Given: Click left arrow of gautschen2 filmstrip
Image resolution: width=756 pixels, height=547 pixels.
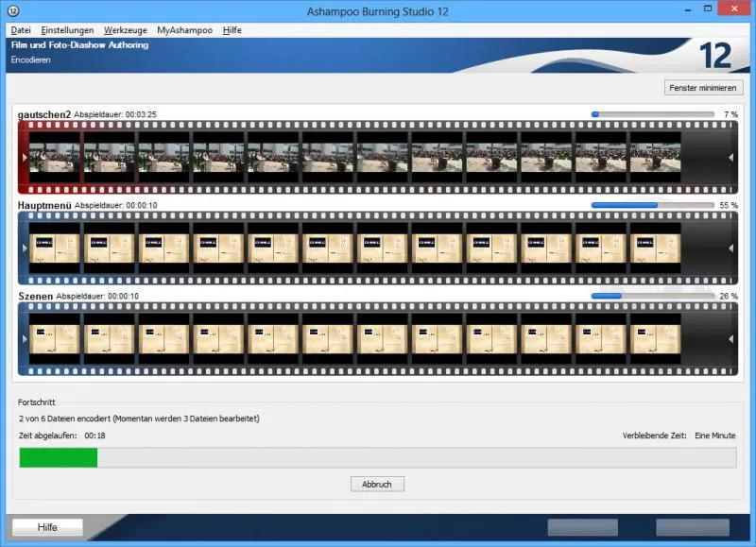Looking at the screenshot, I should (25, 157).
